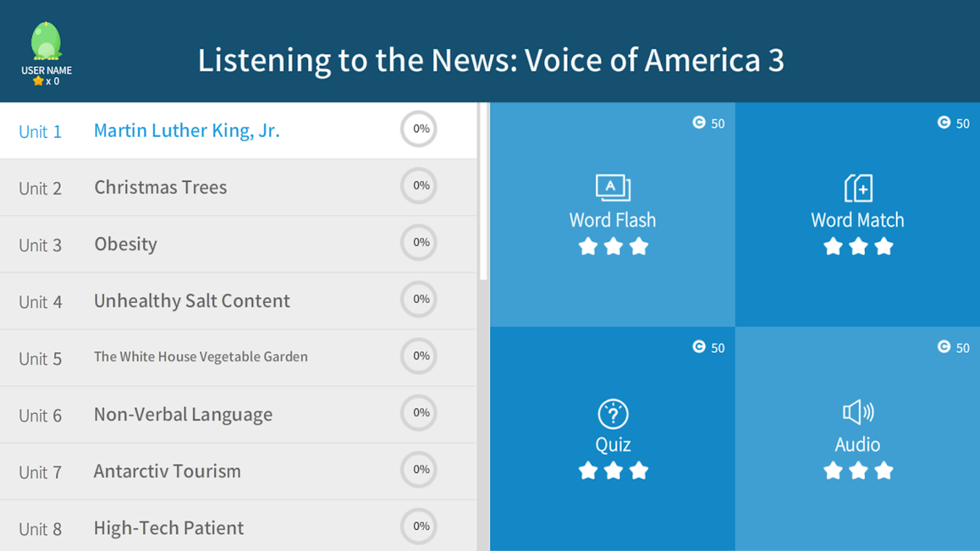Select The White House Vegetable Garden unit

point(238,358)
